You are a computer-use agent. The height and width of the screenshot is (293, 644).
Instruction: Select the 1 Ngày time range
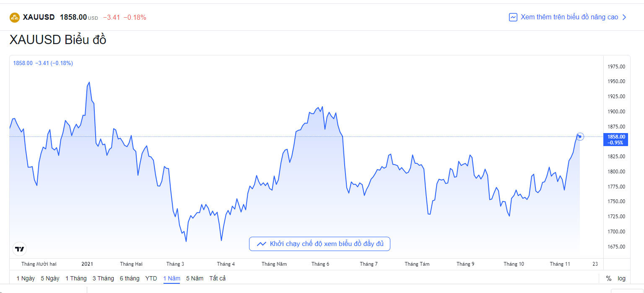click(x=26, y=278)
